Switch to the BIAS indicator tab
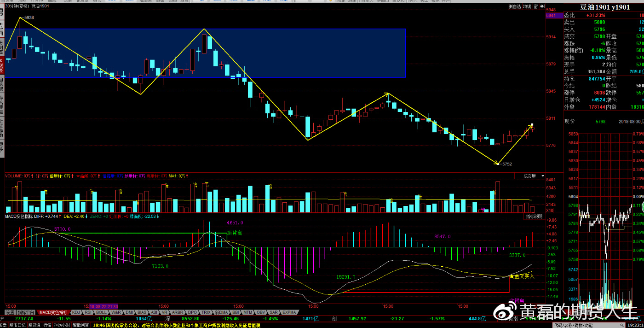 tap(142, 312)
